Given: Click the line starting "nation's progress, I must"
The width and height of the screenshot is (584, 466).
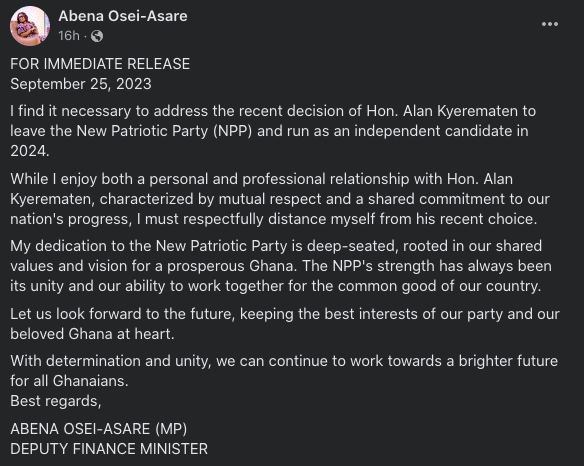Looking at the screenshot, I should 274,219.
